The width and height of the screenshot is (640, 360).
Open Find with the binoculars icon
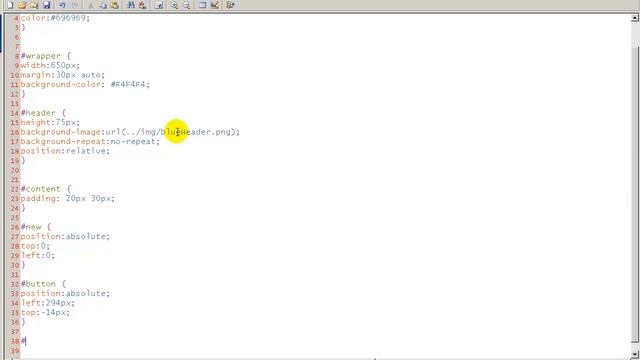(x=131, y=5)
